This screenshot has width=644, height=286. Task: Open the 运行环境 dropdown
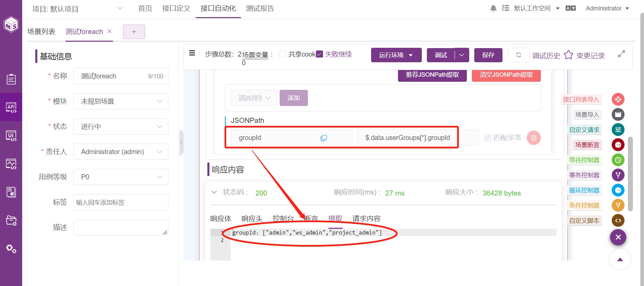coord(396,55)
